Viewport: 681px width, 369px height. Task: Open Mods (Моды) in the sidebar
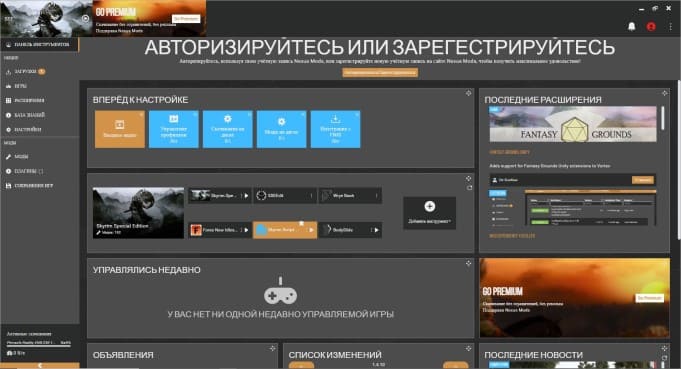(39, 157)
